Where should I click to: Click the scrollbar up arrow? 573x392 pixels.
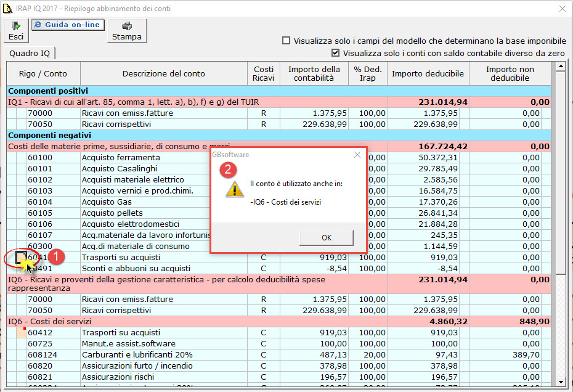coord(560,67)
